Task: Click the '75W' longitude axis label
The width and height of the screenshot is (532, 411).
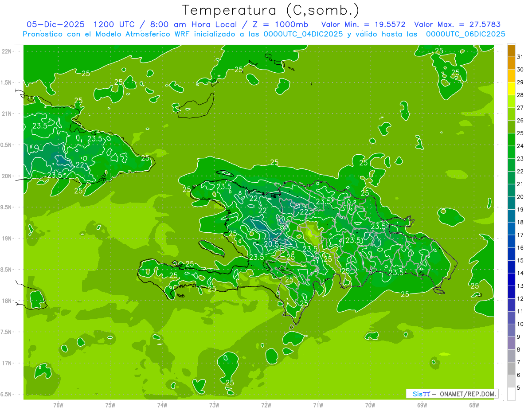Action: 110,405
